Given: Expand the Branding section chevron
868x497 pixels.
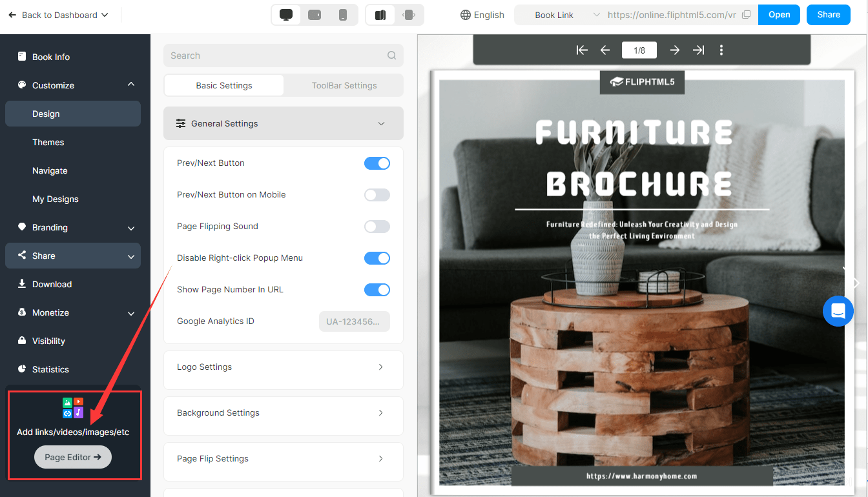Looking at the screenshot, I should click(x=131, y=228).
